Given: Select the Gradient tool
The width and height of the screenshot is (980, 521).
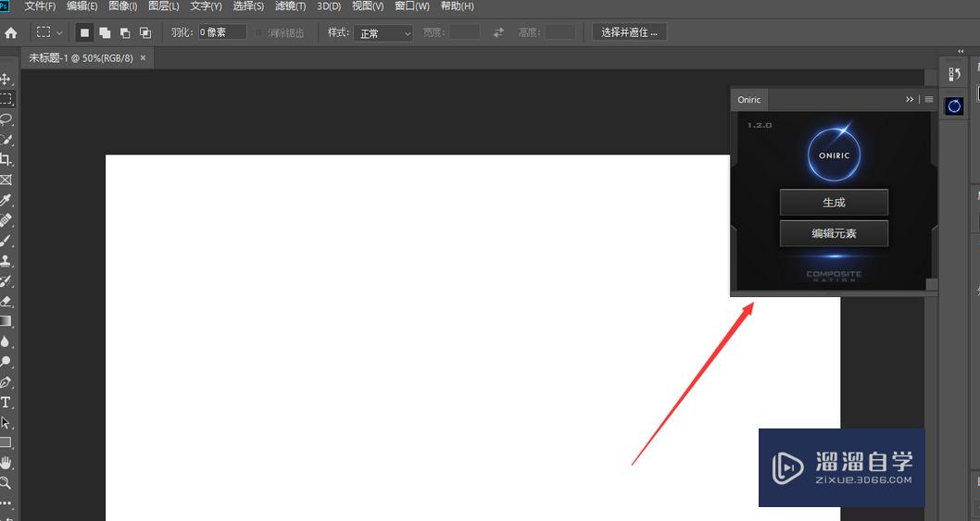Looking at the screenshot, I should (x=6, y=321).
